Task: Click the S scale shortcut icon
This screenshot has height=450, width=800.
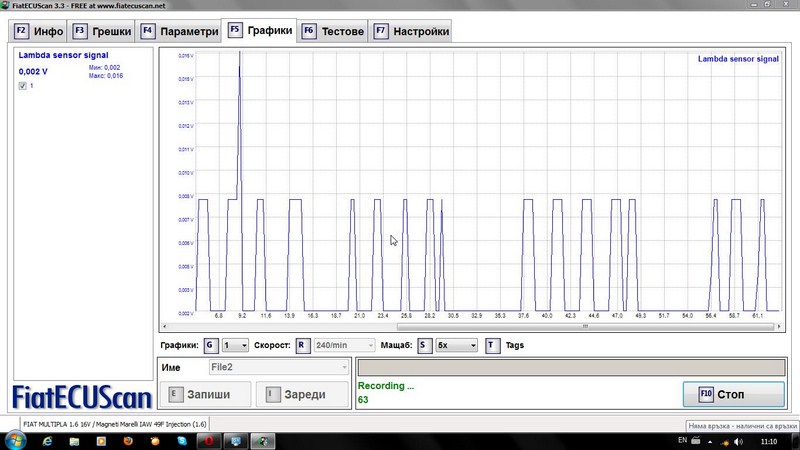Action: pyautogui.click(x=423, y=346)
